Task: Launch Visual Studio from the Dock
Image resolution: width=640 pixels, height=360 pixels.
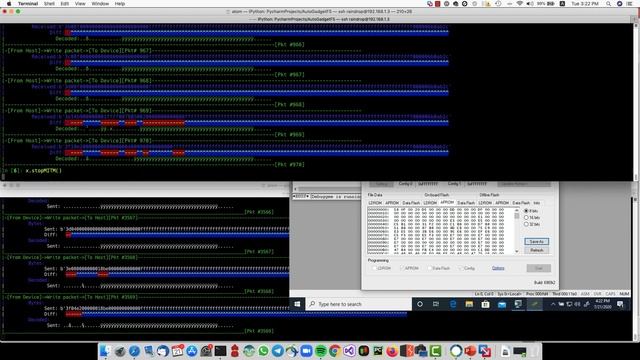Action: pyautogui.click(x=349, y=351)
